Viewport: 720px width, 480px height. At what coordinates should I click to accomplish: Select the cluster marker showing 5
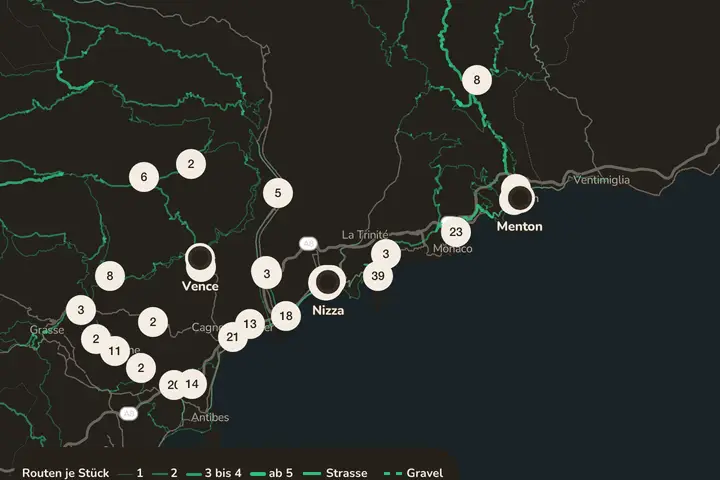[278, 193]
